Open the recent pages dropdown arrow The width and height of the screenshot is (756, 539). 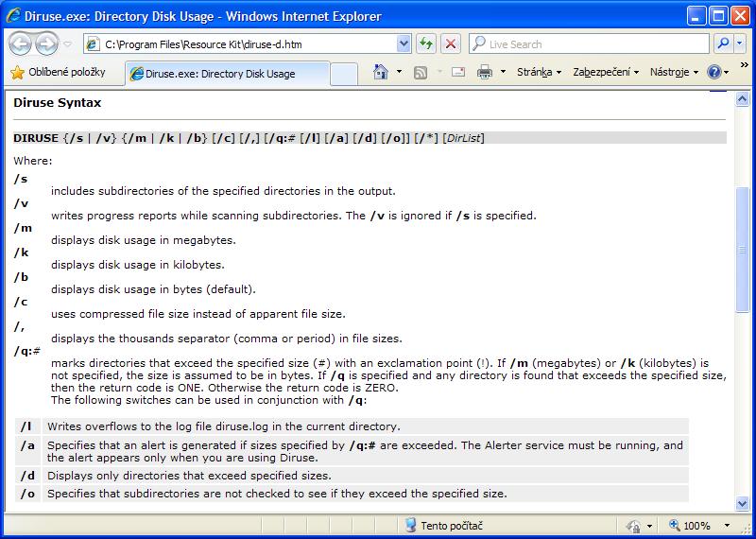(68, 44)
